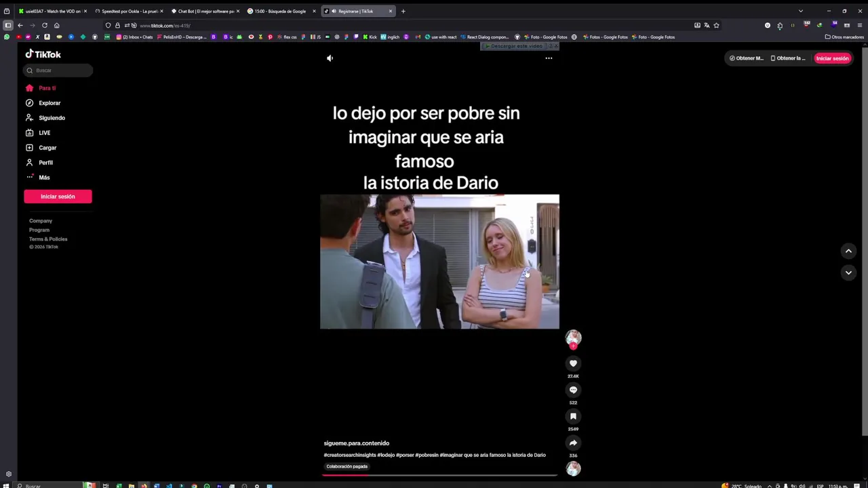Click the top-right Iniciar sesión button
The width and height of the screenshot is (868, 488).
[x=832, y=58]
